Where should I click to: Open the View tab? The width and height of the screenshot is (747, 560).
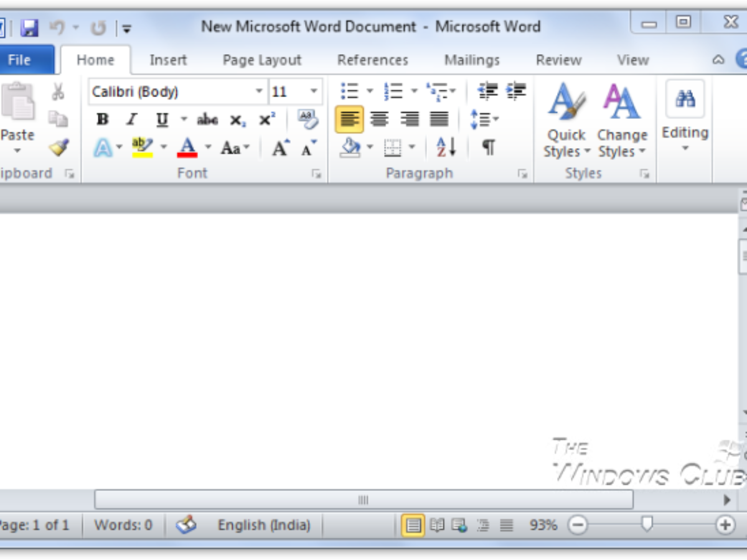633,60
